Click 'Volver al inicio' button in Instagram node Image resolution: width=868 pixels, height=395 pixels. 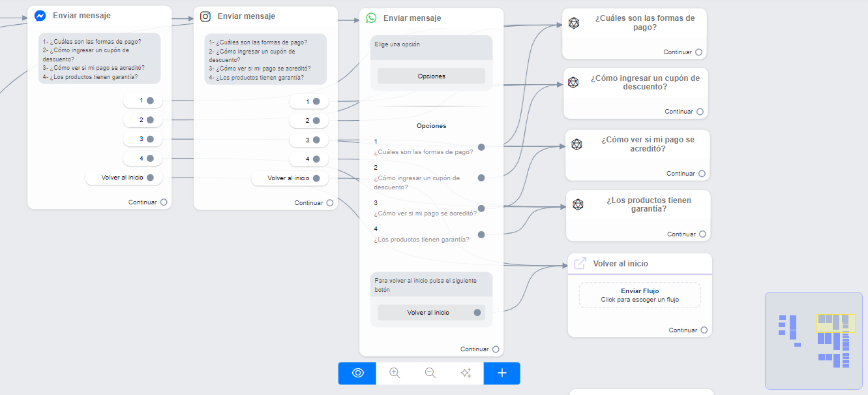click(x=289, y=178)
